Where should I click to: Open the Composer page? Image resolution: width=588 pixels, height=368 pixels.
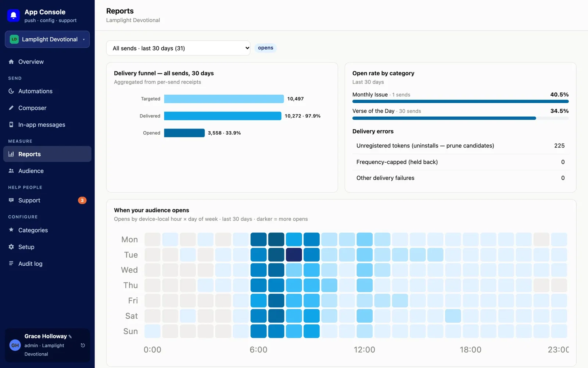[x=47, y=108]
